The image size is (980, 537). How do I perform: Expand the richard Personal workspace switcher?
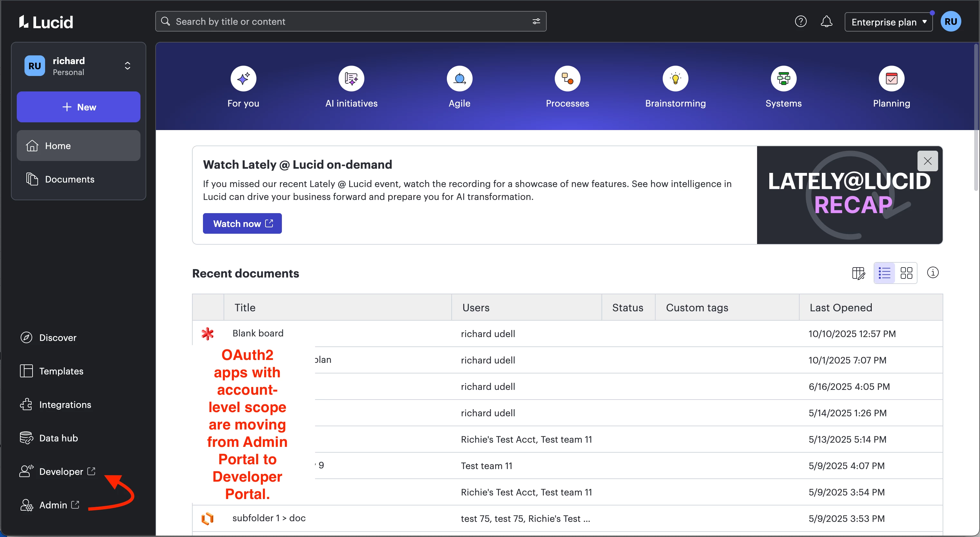click(x=128, y=66)
